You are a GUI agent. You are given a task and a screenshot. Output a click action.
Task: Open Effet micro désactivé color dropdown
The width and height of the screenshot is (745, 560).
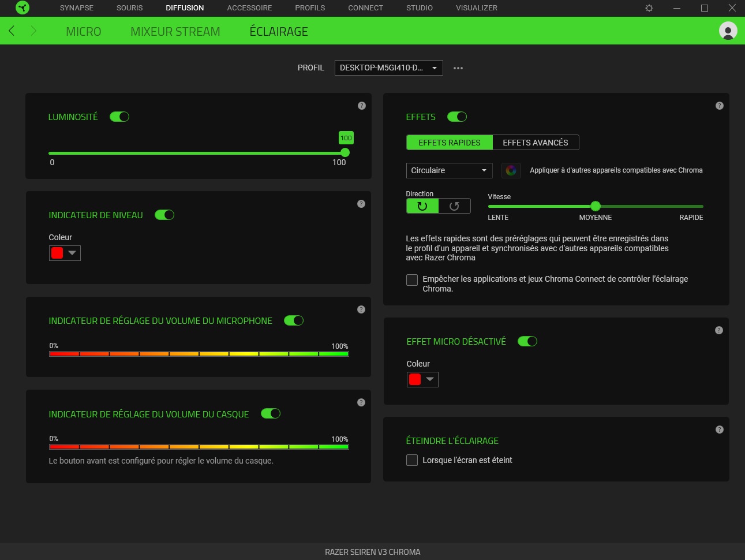pyautogui.click(x=422, y=379)
